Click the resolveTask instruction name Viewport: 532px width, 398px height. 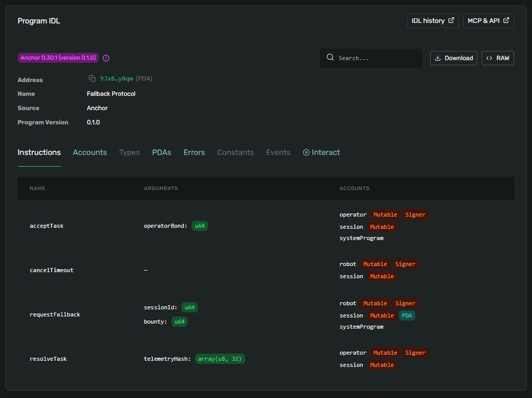(48, 359)
